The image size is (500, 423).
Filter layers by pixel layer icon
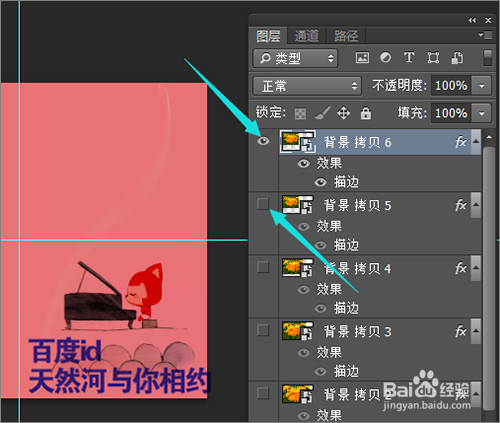point(362,58)
